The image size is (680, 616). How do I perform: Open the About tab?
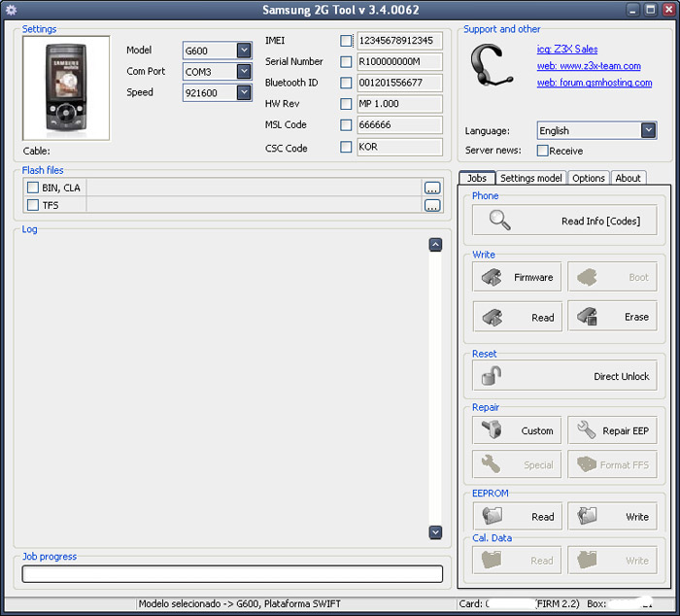pos(628,178)
